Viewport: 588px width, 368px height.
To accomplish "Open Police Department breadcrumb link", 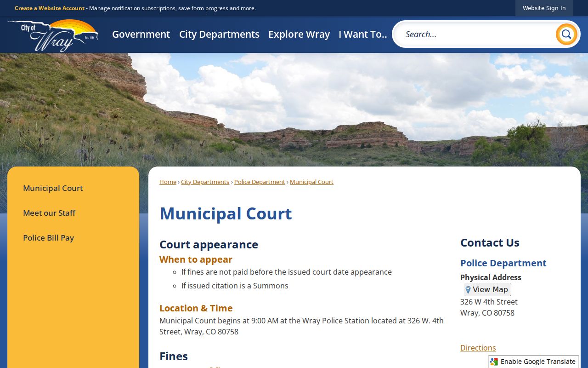I will [260, 182].
